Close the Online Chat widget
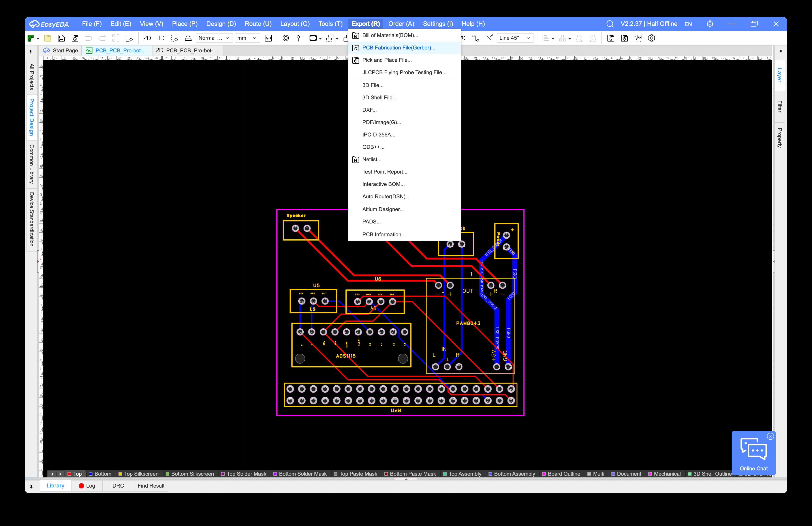This screenshot has width=812, height=526. tap(770, 436)
